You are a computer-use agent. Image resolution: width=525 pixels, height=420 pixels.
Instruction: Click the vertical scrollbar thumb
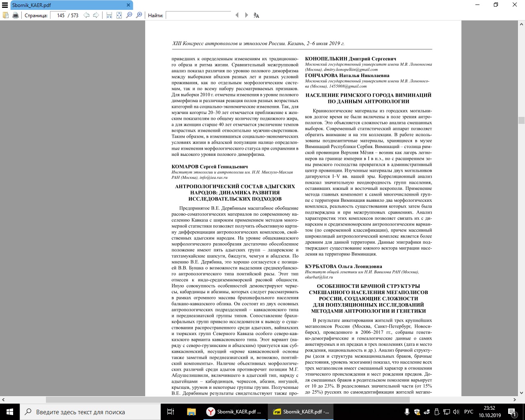(x=521, y=120)
